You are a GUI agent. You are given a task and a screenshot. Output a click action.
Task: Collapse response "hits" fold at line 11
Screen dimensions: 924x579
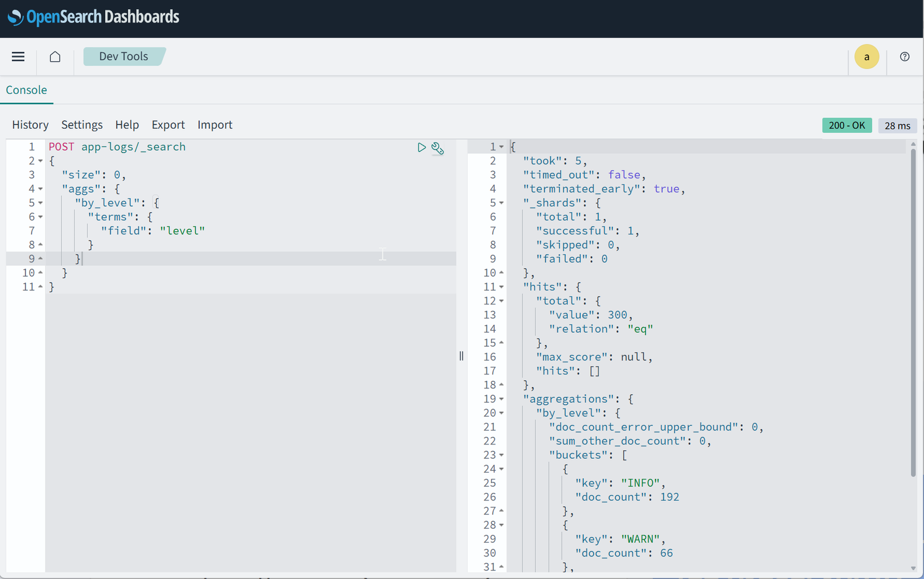pyautogui.click(x=501, y=287)
